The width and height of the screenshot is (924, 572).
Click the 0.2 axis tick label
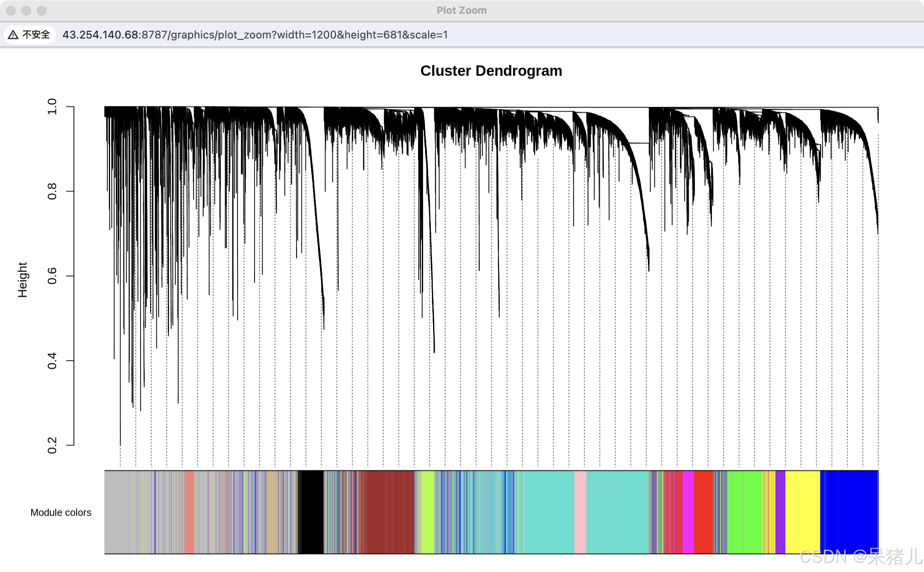tap(52, 445)
